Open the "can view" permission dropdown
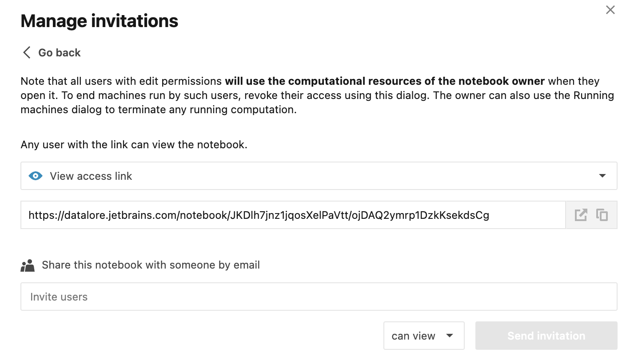This screenshot has height=364, width=630. pos(423,336)
